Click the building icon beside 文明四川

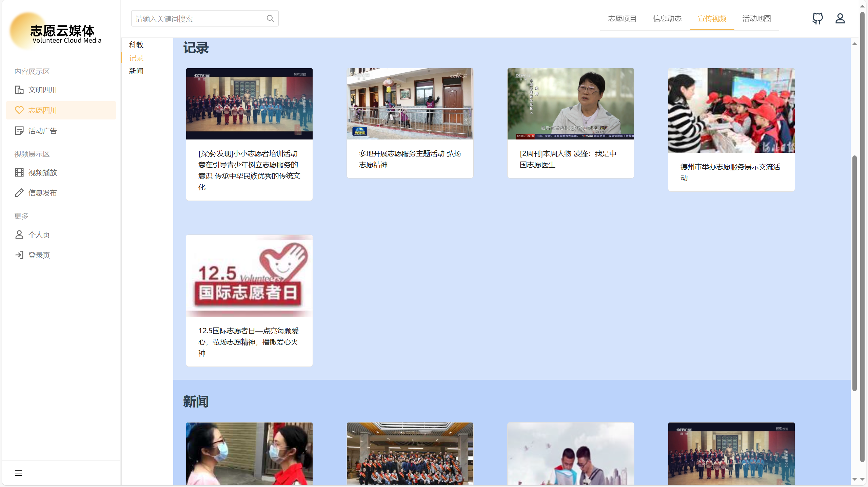pyautogui.click(x=19, y=90)
